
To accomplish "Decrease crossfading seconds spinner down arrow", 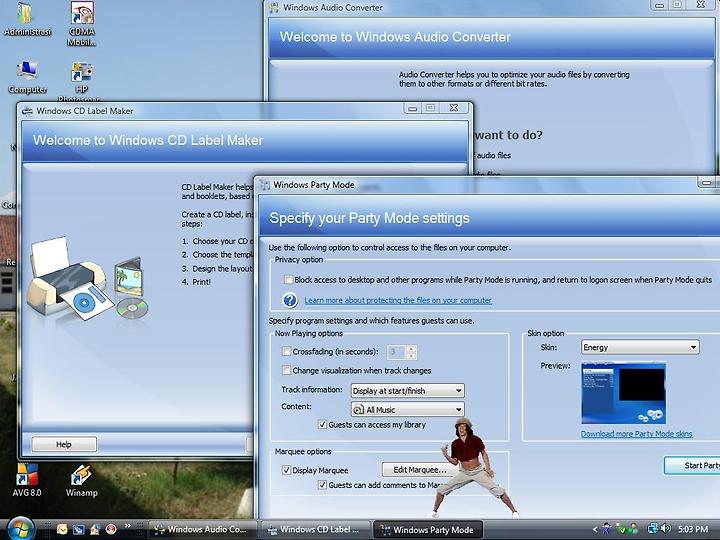I will coord(411,356).
